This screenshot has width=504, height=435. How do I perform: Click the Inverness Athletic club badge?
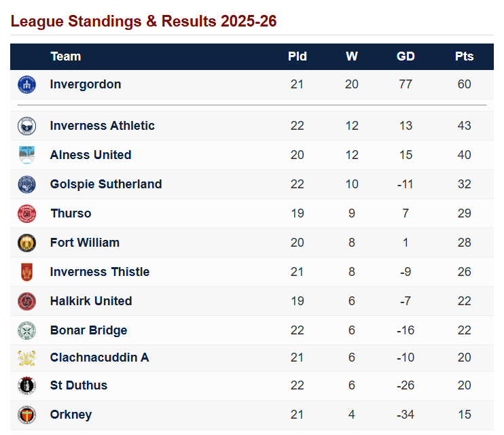click(26, 126)
